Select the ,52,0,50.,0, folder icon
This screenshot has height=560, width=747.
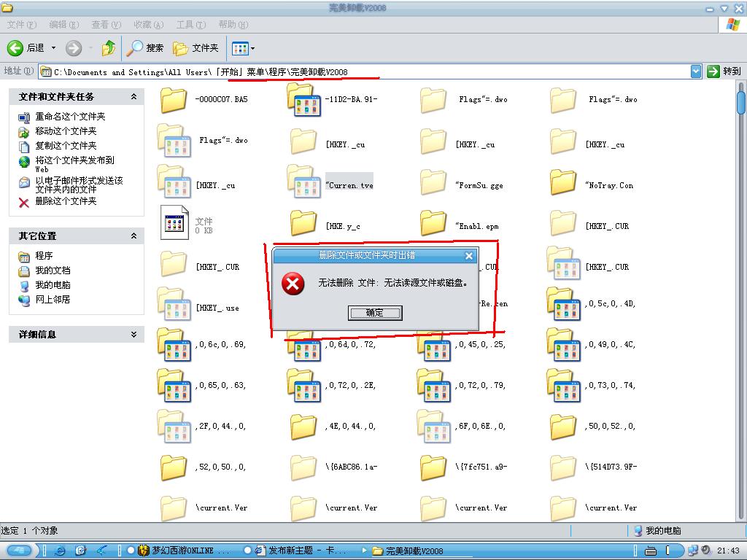[x=174, y=467]
